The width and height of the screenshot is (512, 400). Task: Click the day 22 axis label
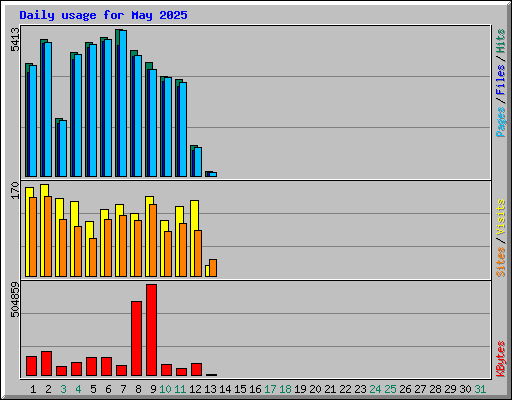point(345,389)
